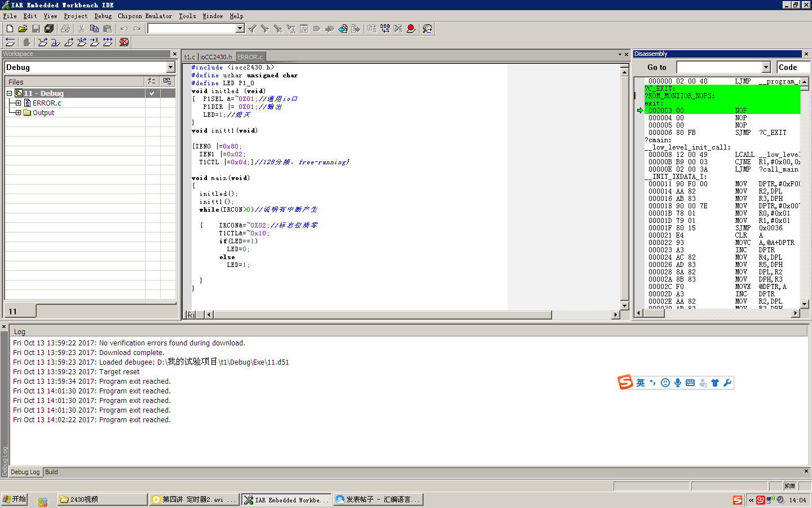812x508 pixels.
Task: Open the Project menu
Action: (76, 16)
